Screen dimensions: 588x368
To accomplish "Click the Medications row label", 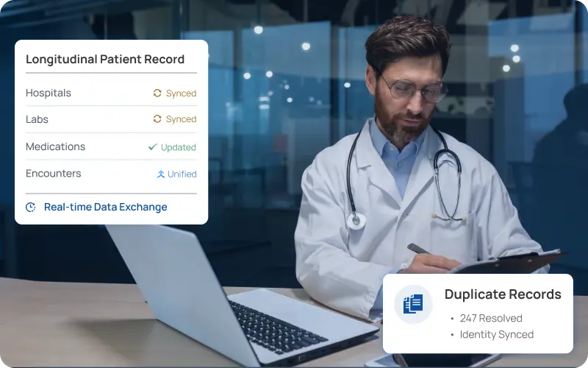I will pos(56,146).
